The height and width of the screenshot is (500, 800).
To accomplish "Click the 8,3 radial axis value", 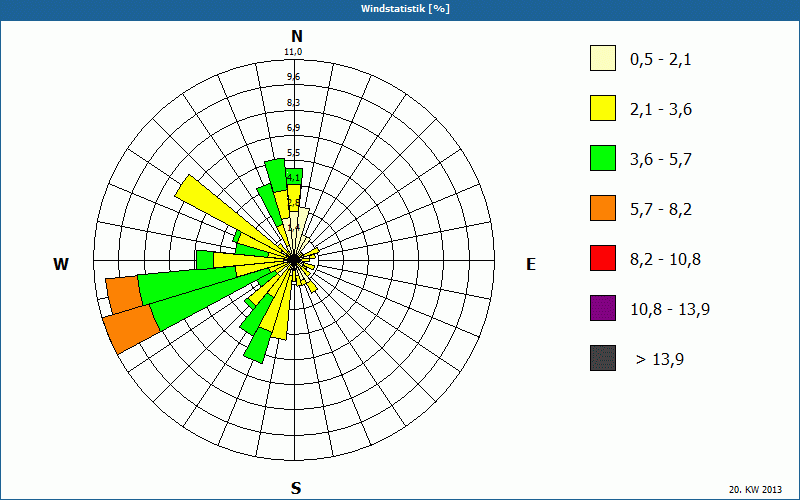I will [x=293, y=103].
